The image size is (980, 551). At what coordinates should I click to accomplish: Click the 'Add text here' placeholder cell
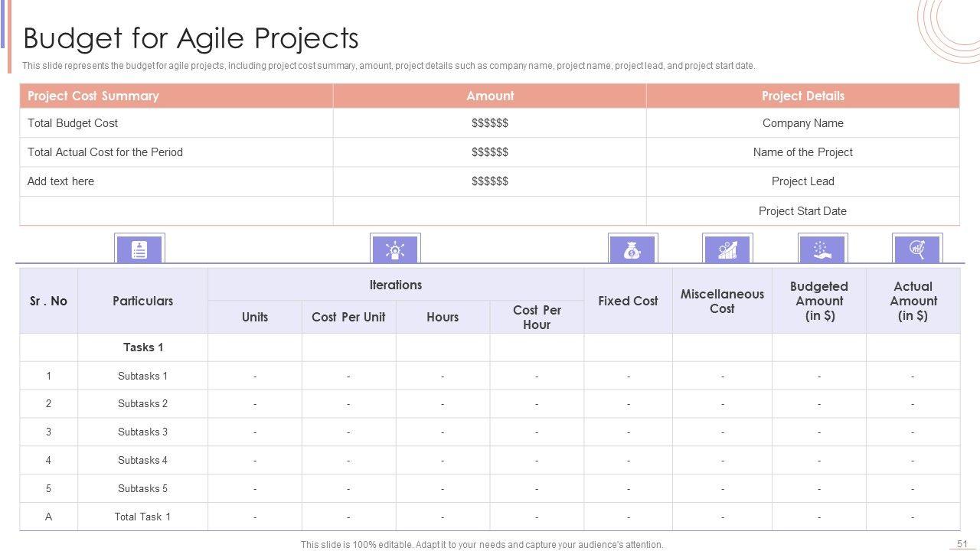tap(61, 181)
